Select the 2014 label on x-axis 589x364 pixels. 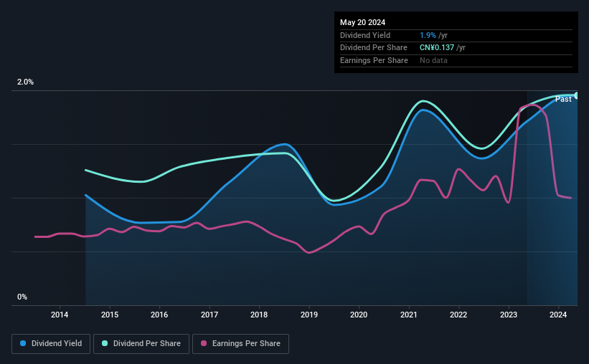[x=60, y=315]
